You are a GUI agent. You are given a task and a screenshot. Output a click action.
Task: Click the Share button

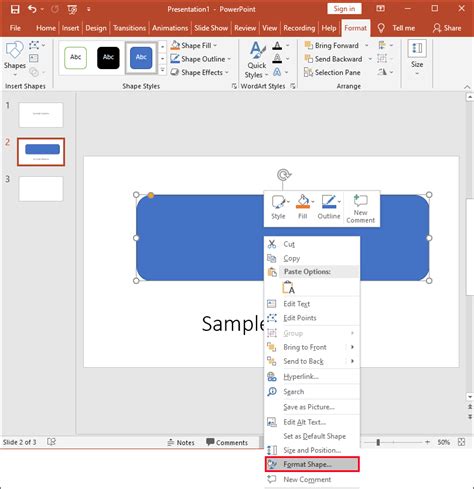tap(447, 28)
